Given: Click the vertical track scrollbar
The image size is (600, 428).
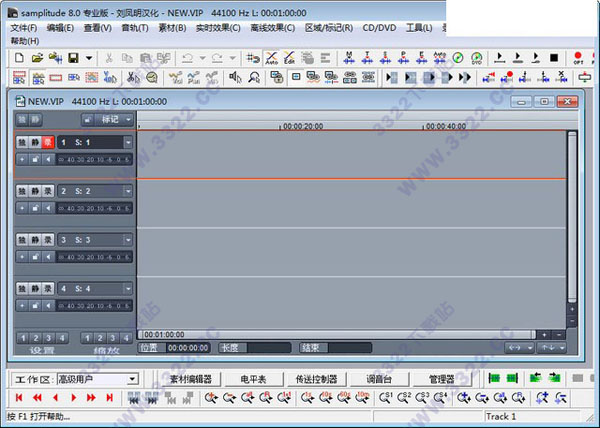Looking at the screenshot, I should [572, 216].
